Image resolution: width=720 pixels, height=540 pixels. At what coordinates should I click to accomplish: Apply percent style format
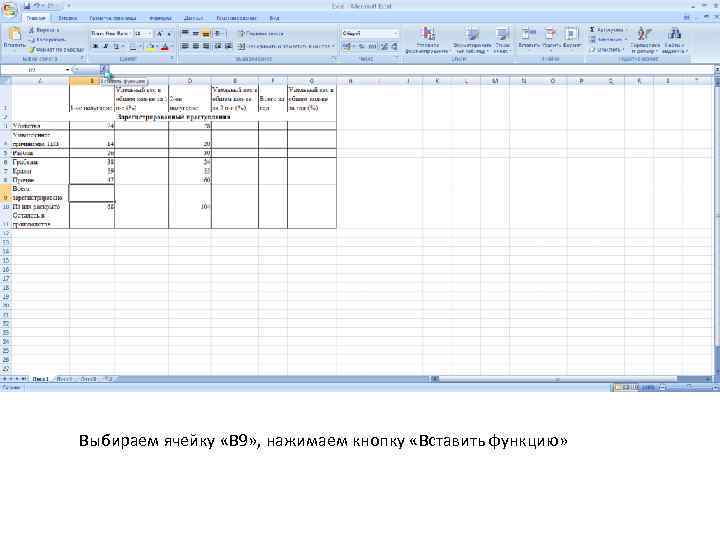(361, 46)
